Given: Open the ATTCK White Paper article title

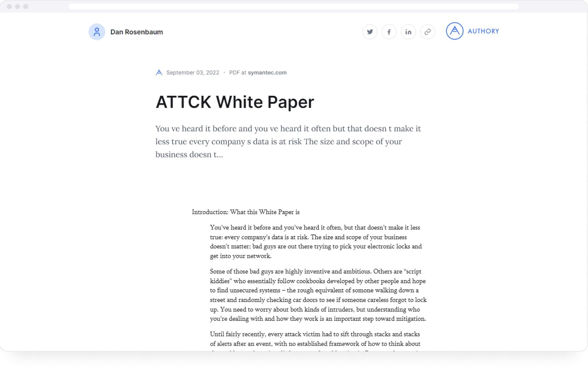Looking at the screenshot, I should [234, 102].
